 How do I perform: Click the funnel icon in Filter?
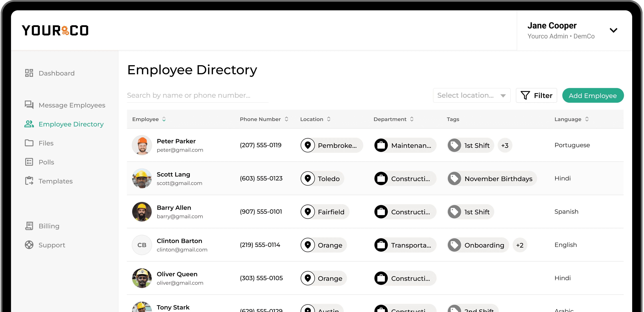(525, 95)
